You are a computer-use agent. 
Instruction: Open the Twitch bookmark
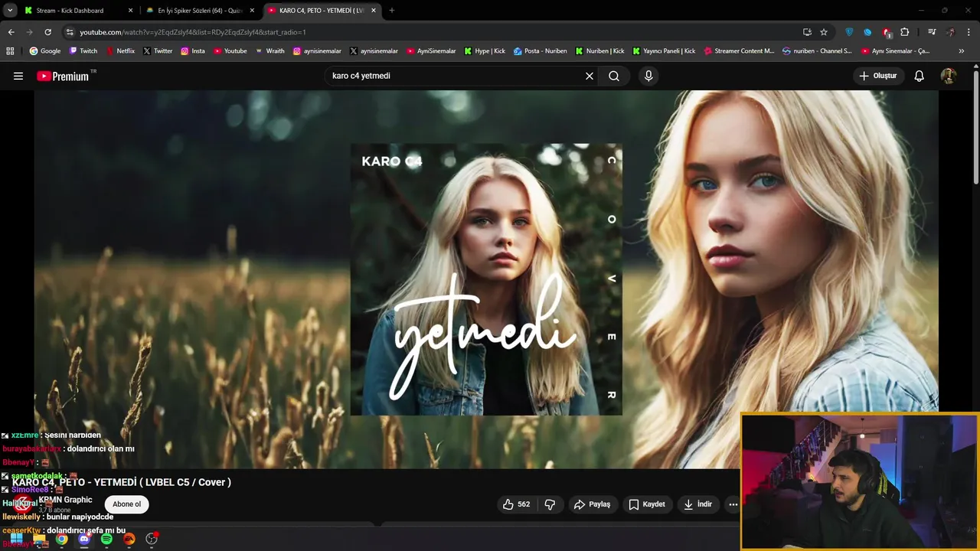point(83,51)
